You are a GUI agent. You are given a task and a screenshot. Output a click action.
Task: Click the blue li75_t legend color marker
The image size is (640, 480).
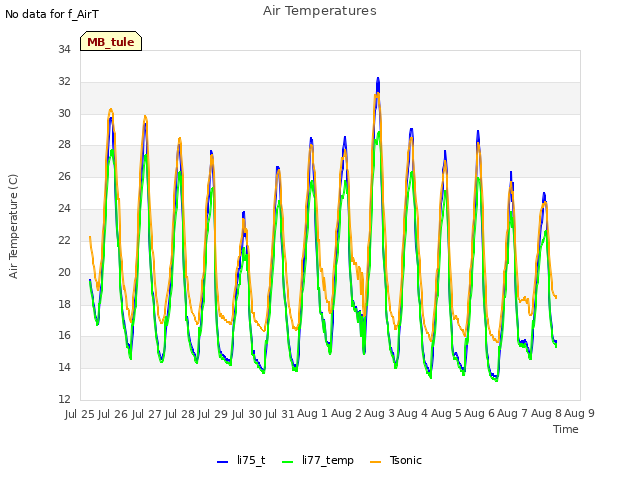click(222, 462)
